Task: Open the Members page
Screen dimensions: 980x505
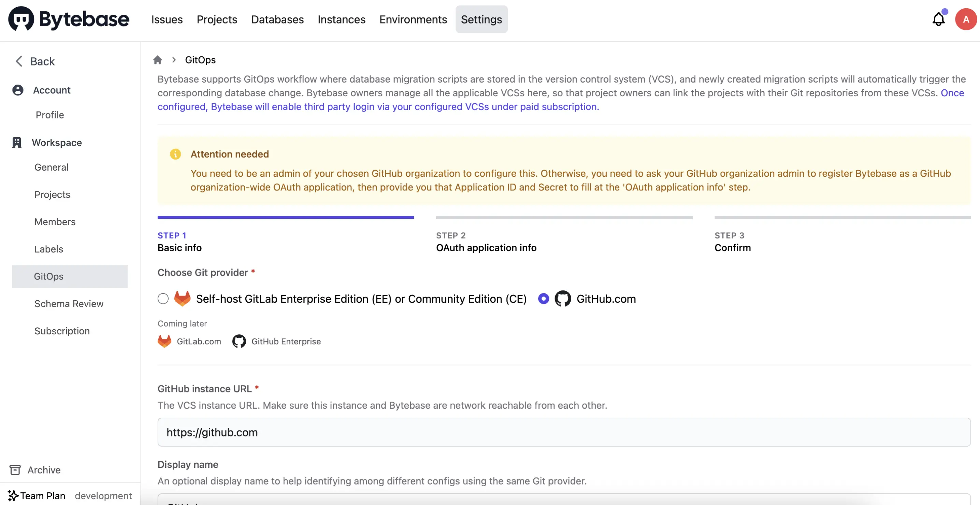Action: pos(55,222)
